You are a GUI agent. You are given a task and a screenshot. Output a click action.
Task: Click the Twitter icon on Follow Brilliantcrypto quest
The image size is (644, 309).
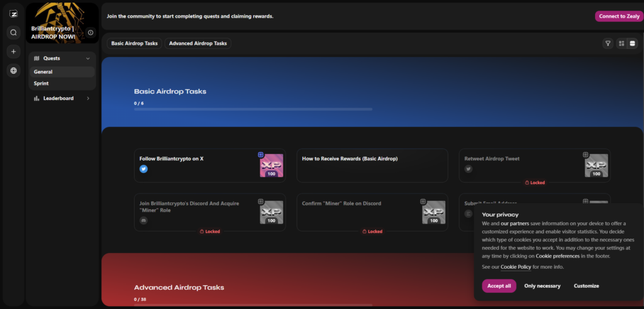143,169
